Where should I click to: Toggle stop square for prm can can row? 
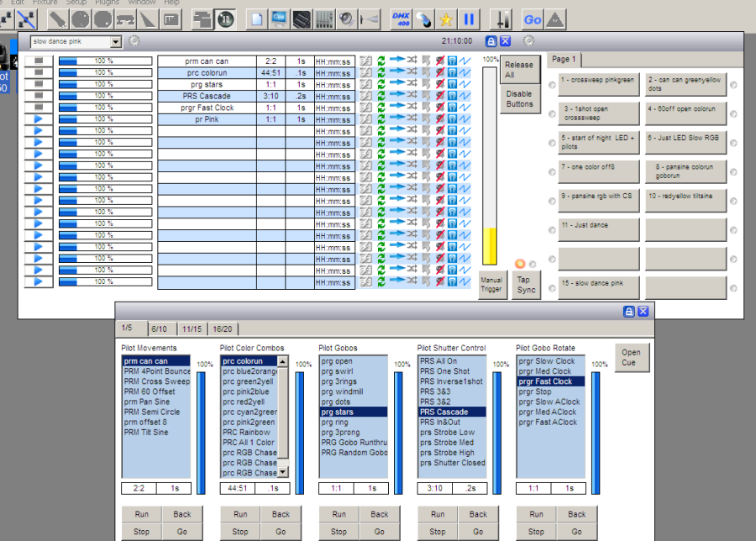click(39, 60)
